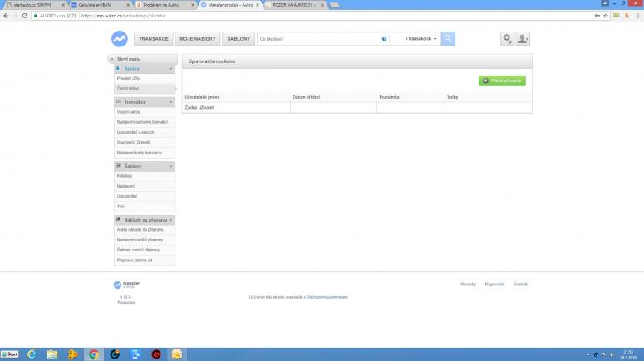
Task: Open the Chrome three-dot menu
Action: 638,16
